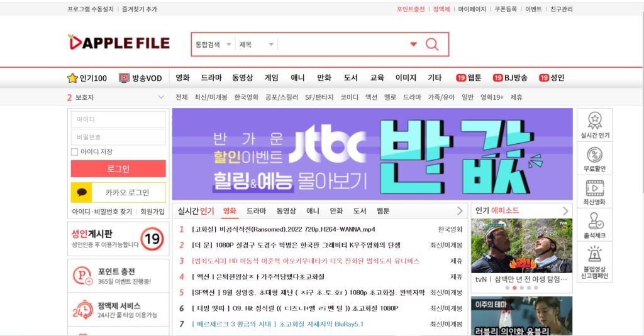
Task: Open 마이페이지 link in top bar
Action: click(472, 9)
